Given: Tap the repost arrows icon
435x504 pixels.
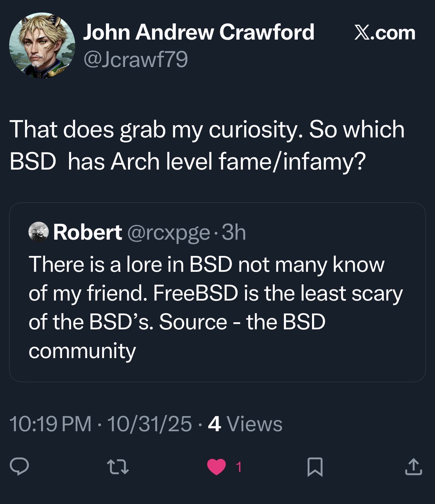Looking at the screenshot, I should (x=118, y=466).
